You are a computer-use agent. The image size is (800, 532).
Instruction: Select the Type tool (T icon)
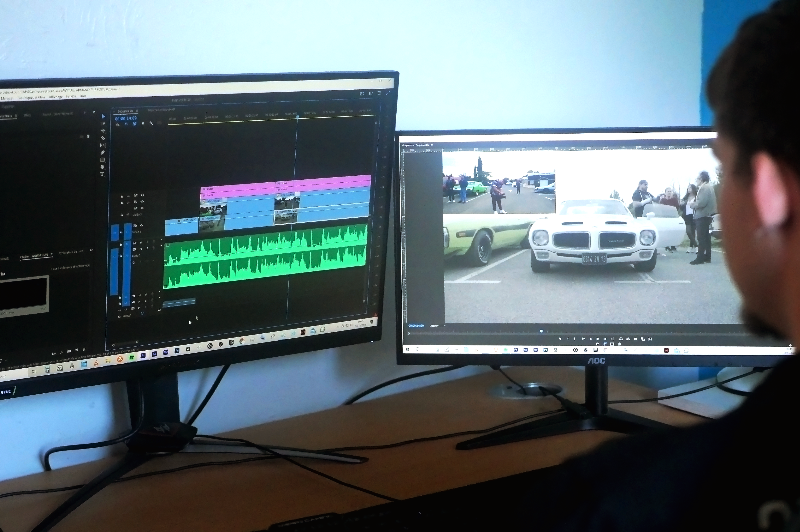click(x=102, y=174)
